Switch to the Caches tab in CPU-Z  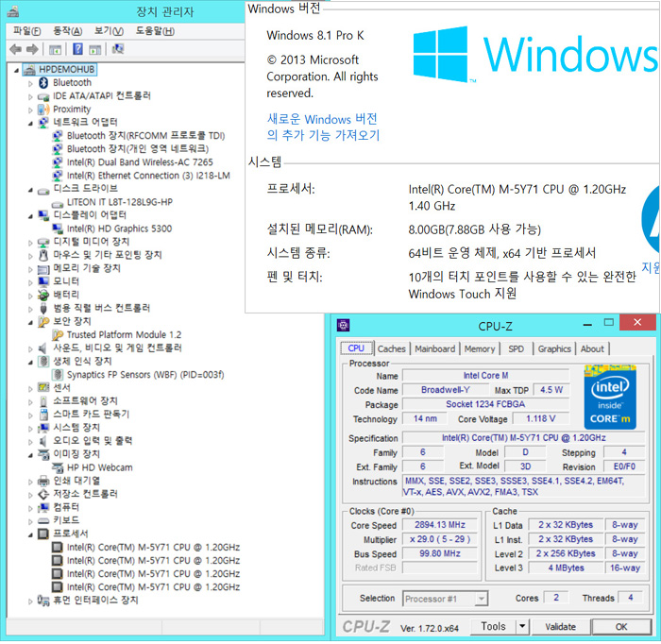coord(392,349)
